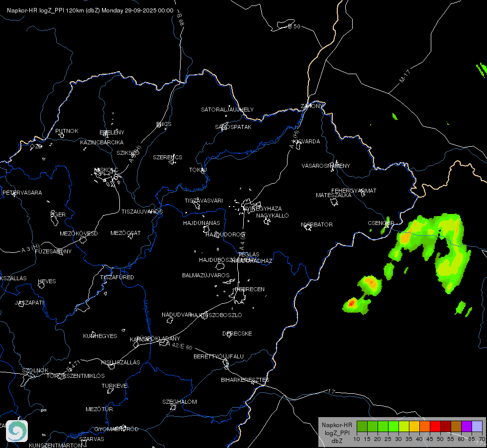Click the brown 55-60 dBZ legend swatch
487x448 pixels.
(456, 427)
